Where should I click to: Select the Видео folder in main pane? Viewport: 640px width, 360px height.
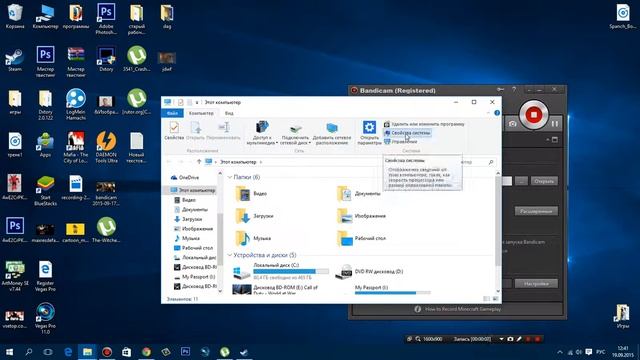[x=252, y=193]
